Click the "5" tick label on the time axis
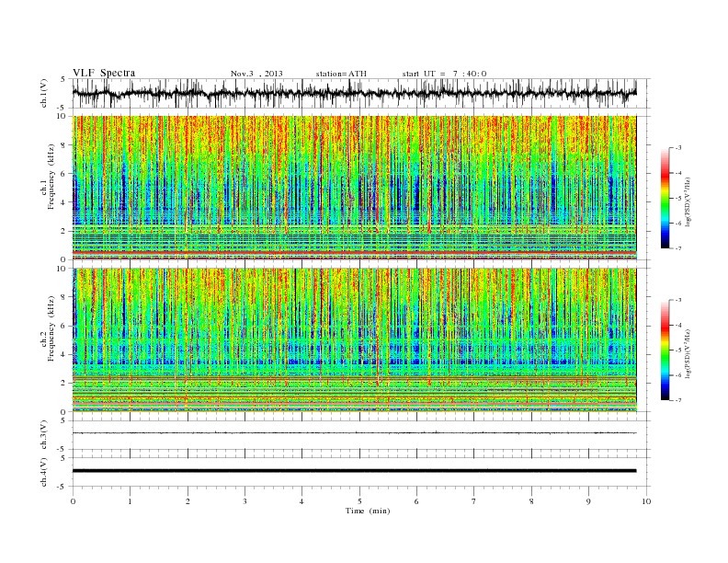The image size is (728, 563). click(x=359, y=501)
